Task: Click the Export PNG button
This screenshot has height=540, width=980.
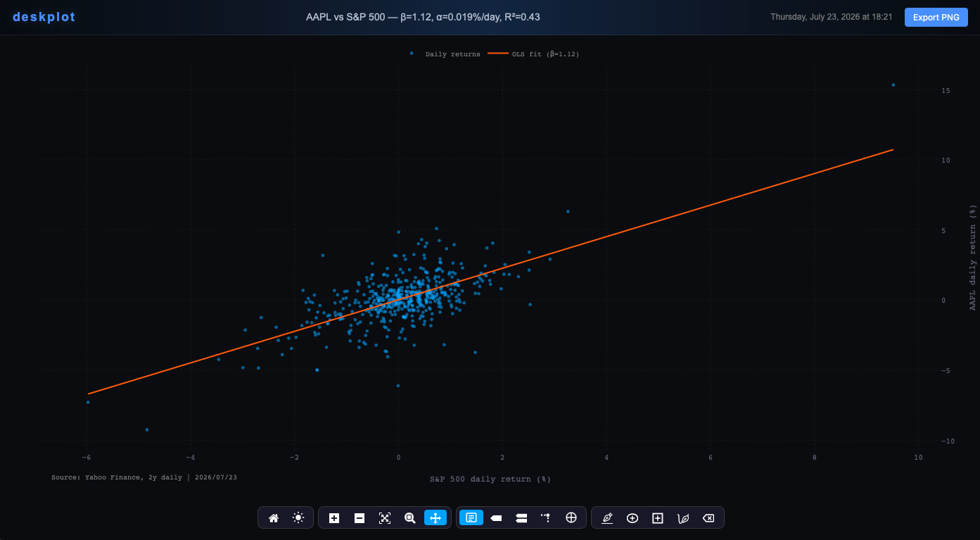Action: (936, 18)
